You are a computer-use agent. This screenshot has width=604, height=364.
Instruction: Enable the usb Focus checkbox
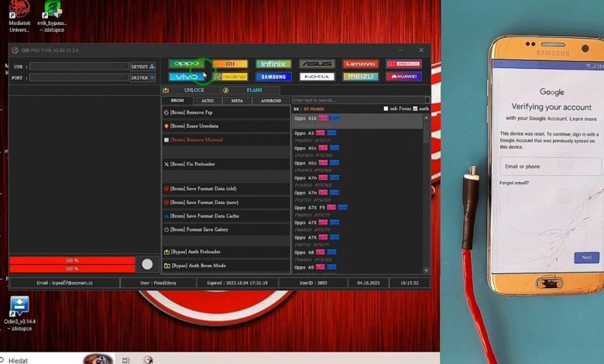(386, 108)
